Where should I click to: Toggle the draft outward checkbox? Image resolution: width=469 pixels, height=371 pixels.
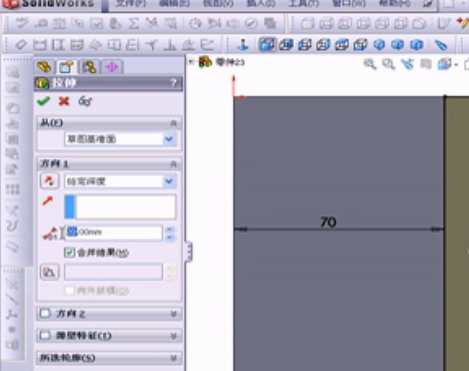click(x=69, y=291)
